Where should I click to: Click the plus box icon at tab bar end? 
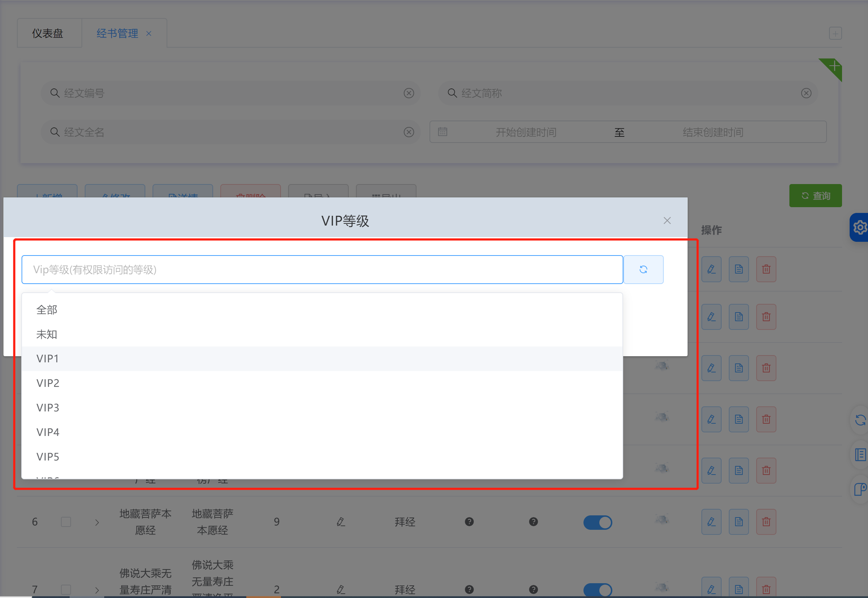tap(835, 33)
